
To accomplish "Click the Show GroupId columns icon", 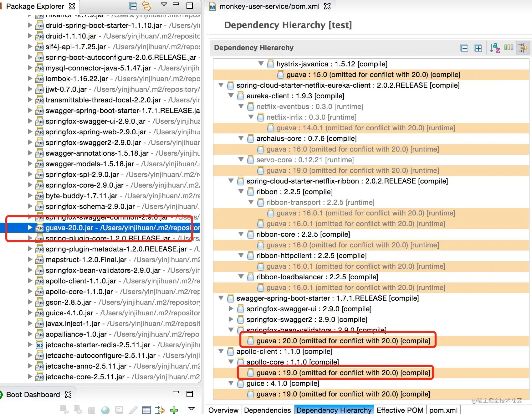I will click(509, 48).
